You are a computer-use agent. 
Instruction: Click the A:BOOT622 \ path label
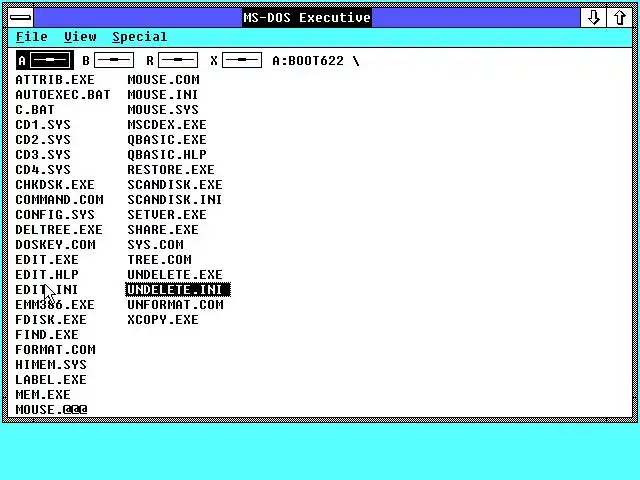pyautogui.click(x=316, y=61)
